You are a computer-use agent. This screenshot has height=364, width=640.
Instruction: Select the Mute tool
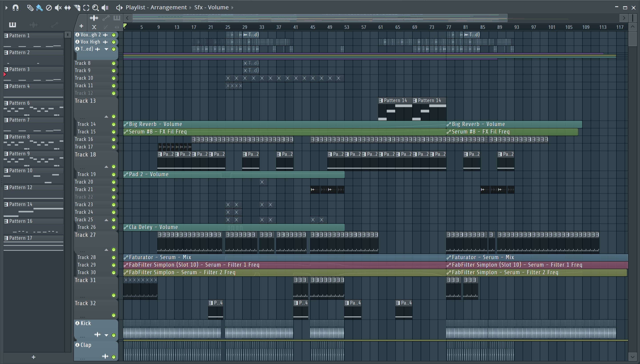(58, 8)
